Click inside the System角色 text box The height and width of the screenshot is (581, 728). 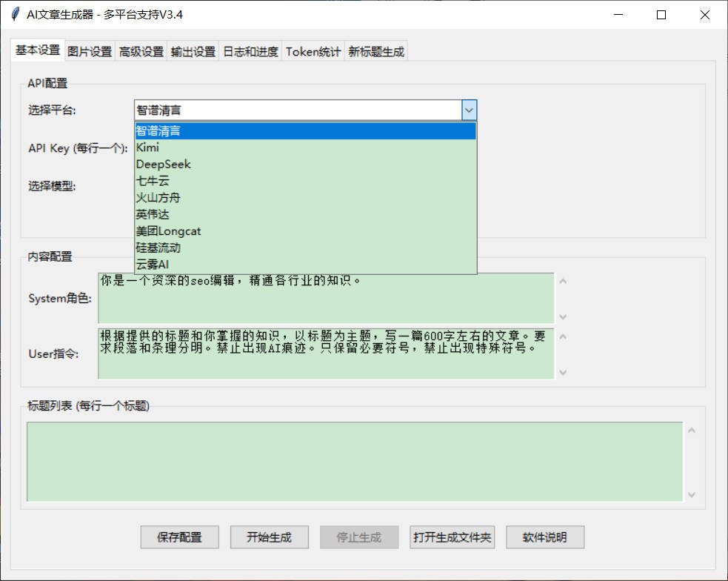[x=326, y=299]
